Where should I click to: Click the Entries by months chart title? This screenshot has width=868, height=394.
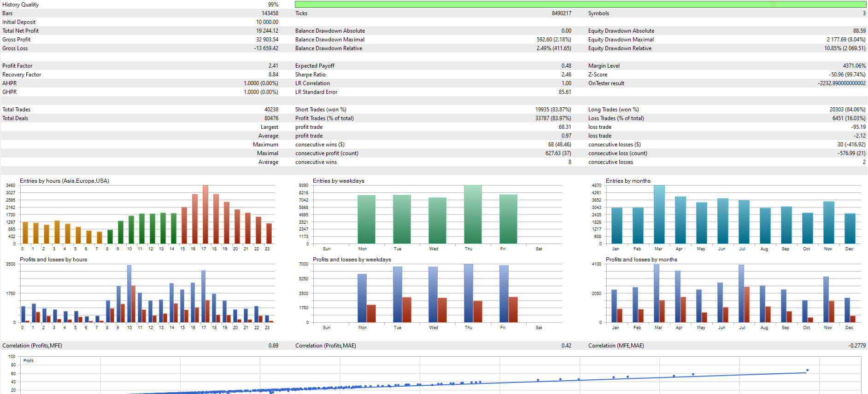(x=628, y=181)
